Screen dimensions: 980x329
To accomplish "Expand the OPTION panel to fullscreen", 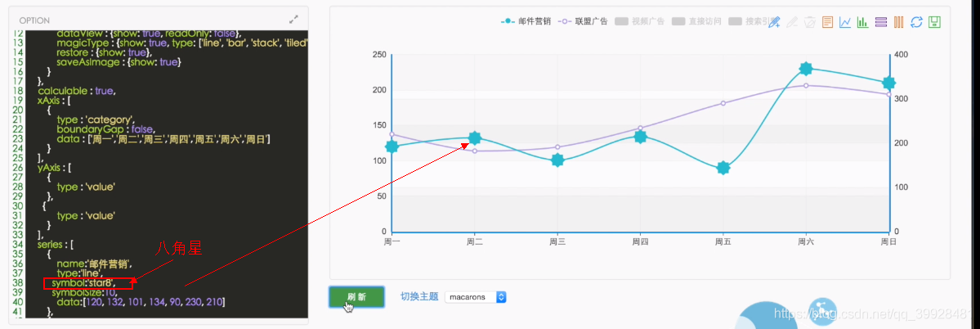I will (x=294, y=20).
